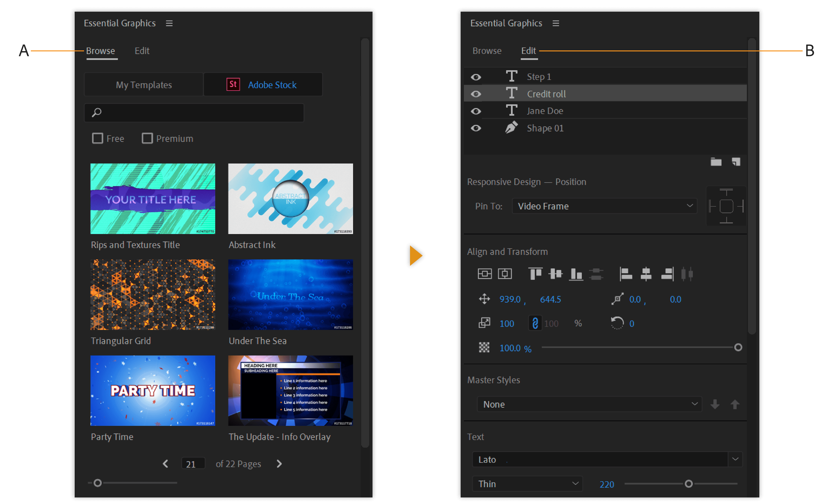This screenshot has height=504, width=833.
Task: Enable the Premium checkbox filter
Action: 147,138
